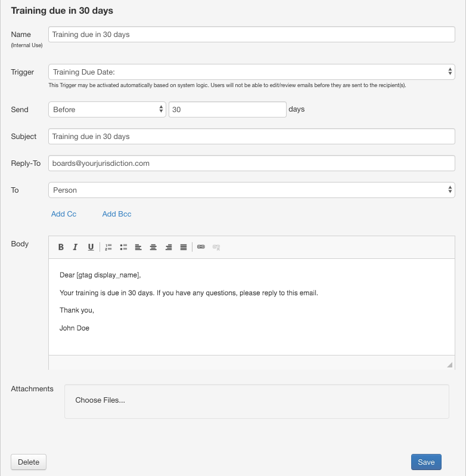
Task: Justify the body text
Action: coord(184,247)
